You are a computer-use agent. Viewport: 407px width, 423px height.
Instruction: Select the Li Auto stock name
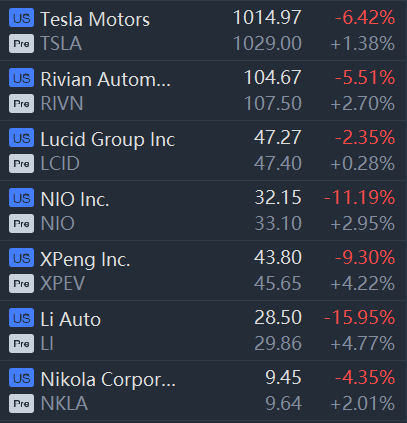[70, 319]
